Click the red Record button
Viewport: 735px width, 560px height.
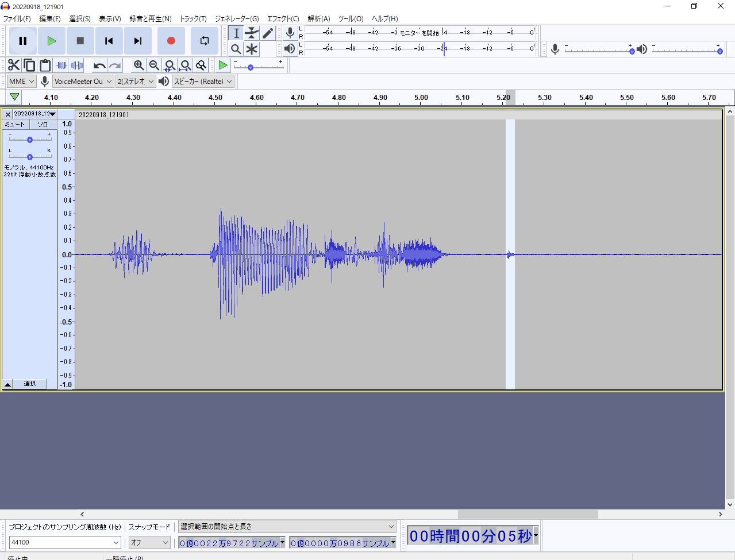click(x=171, y=41)
